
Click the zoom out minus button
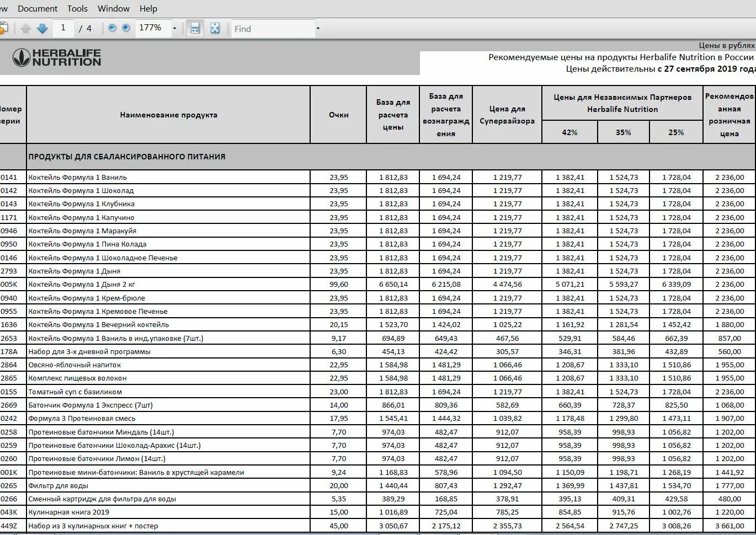click(x=113, y=28)
